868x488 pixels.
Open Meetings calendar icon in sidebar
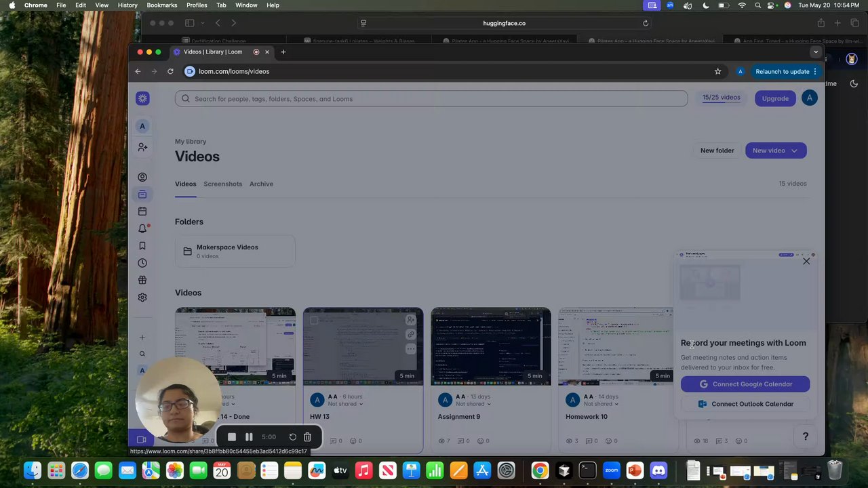pos(142,211)
